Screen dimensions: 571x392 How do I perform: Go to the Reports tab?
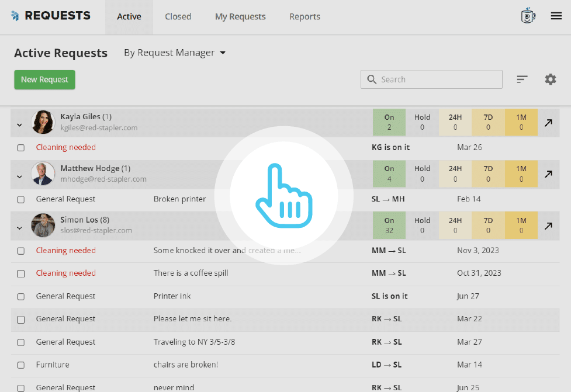pyautogui.click(x=304, y=16)
